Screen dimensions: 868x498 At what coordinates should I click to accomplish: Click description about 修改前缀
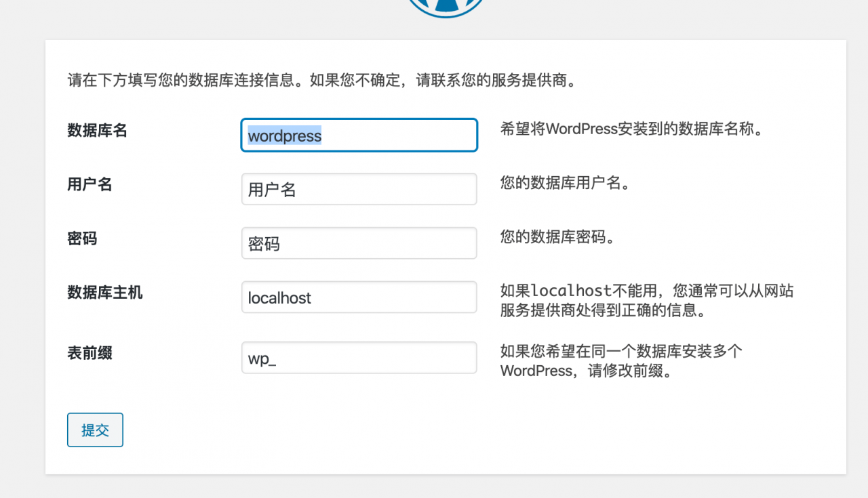(622, 361)
